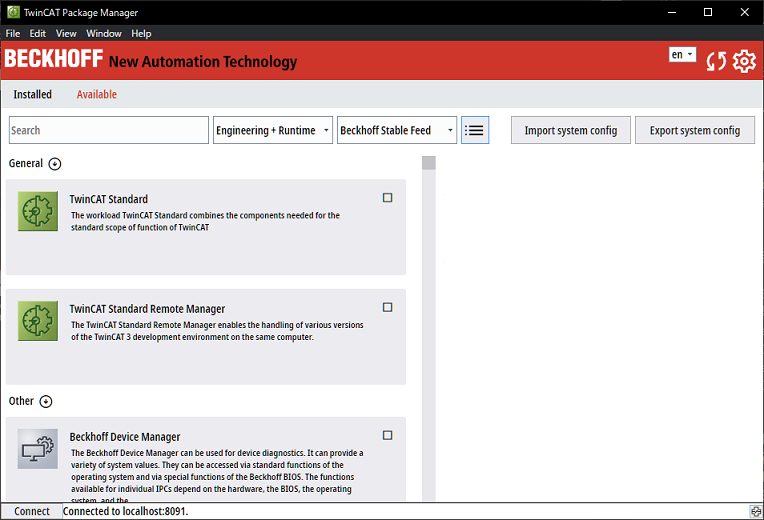Image resolution: width=764 pixels, height=520 pixels.
Task: Collapse the General section arrow
Action: (55, 164)
